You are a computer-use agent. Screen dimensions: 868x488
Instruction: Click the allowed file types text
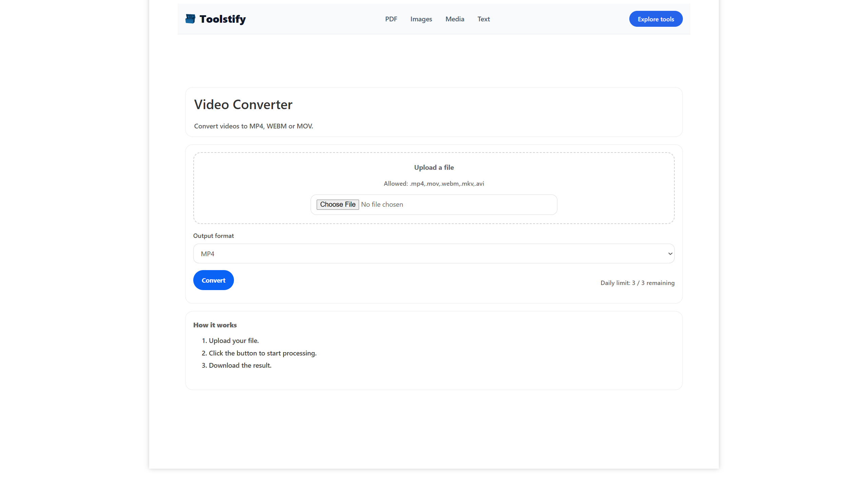click(434, 183)
